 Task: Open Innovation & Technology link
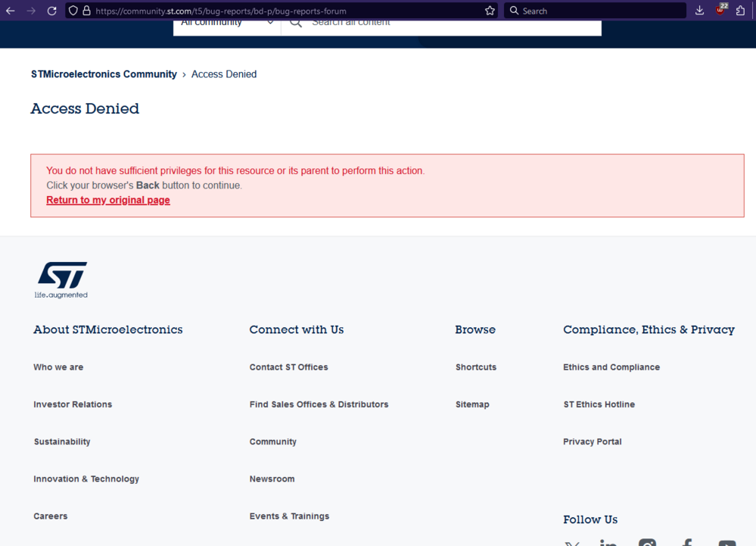pyautogui.click(x=86, y=479)
